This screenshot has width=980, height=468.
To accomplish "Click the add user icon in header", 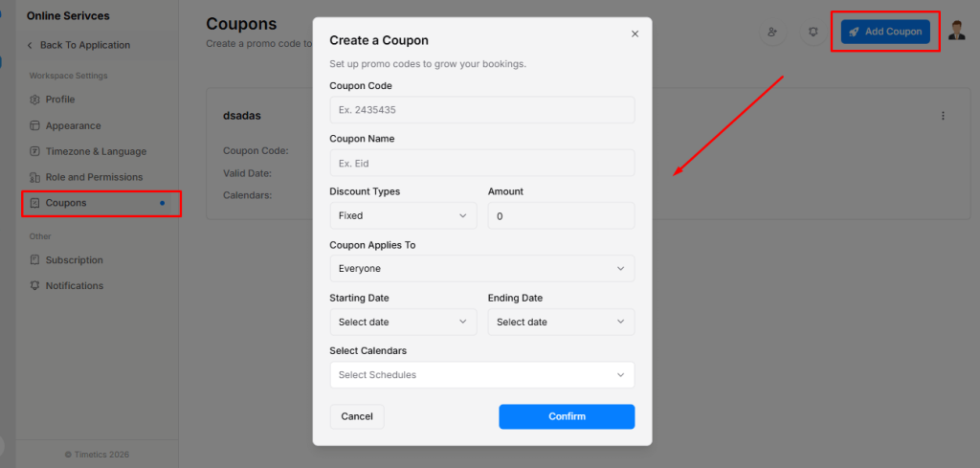I will (x=772, y=32).
